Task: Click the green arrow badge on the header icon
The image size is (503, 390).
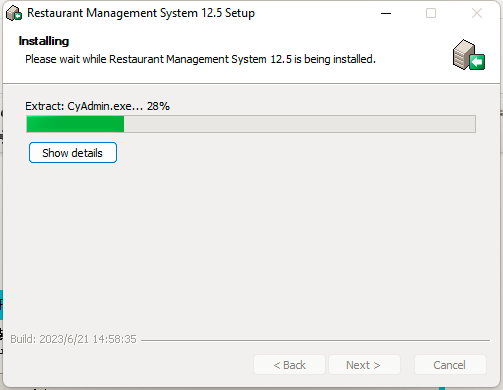Action: pos(477,62)
